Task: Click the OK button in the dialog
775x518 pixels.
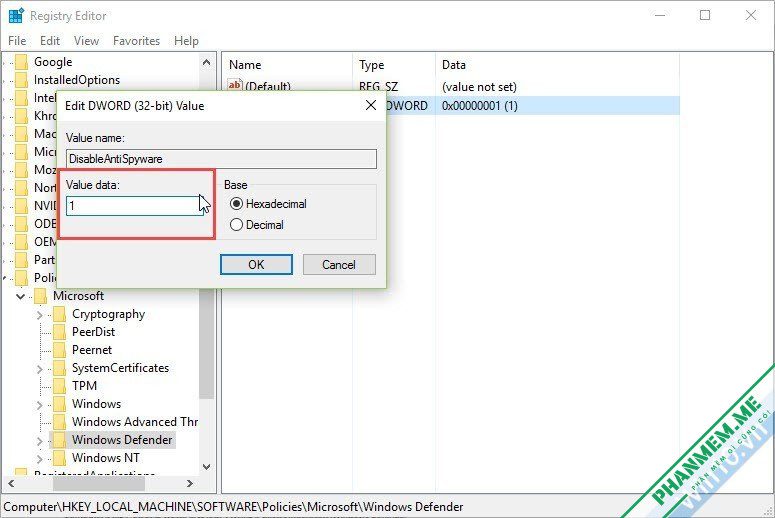Action: click(256, 264)
